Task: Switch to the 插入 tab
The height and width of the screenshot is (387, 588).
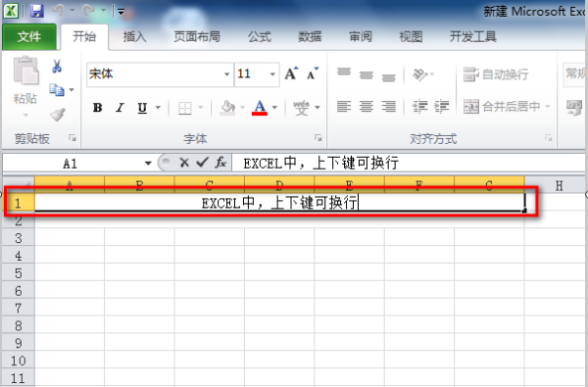Action: [x=134, y=37]
